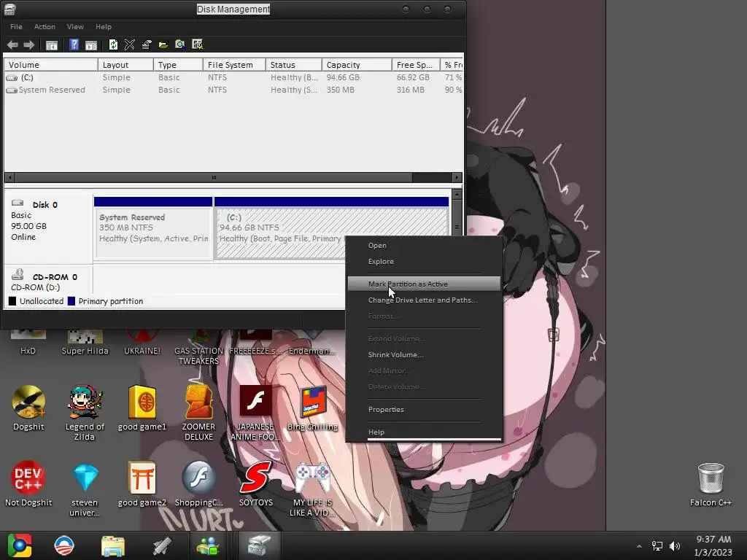The width and height of the screenshot is (747, 560).
Task: Click the Refresh toolbar icon with green arrows
Action: click(x=113, y=44)
